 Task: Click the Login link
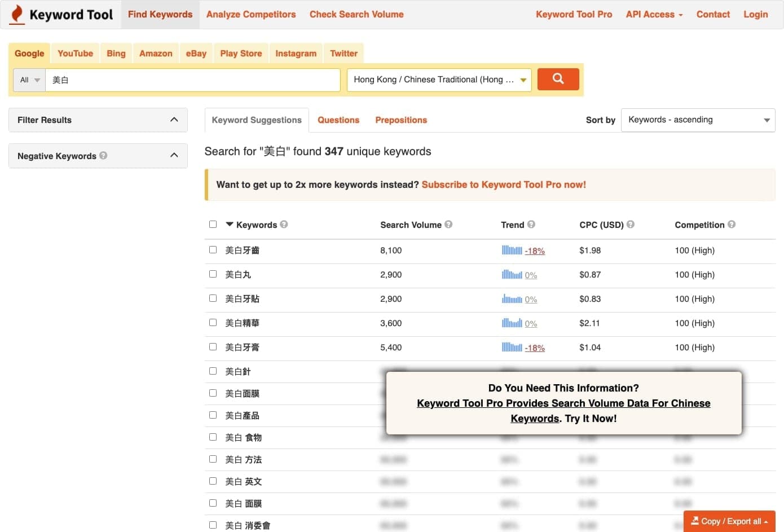coord(755,14)
